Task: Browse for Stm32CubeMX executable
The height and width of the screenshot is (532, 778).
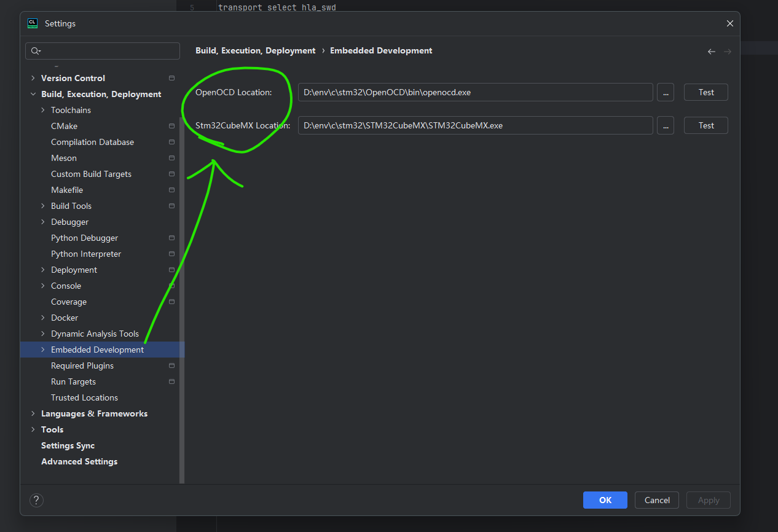Action: (666, 125)
